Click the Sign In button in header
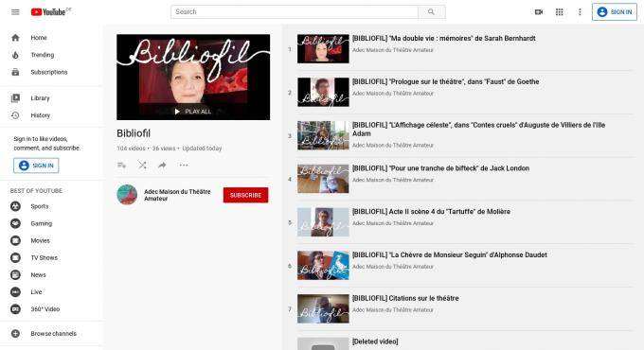This screenshot has height=350, width=644. coord(615,12)
